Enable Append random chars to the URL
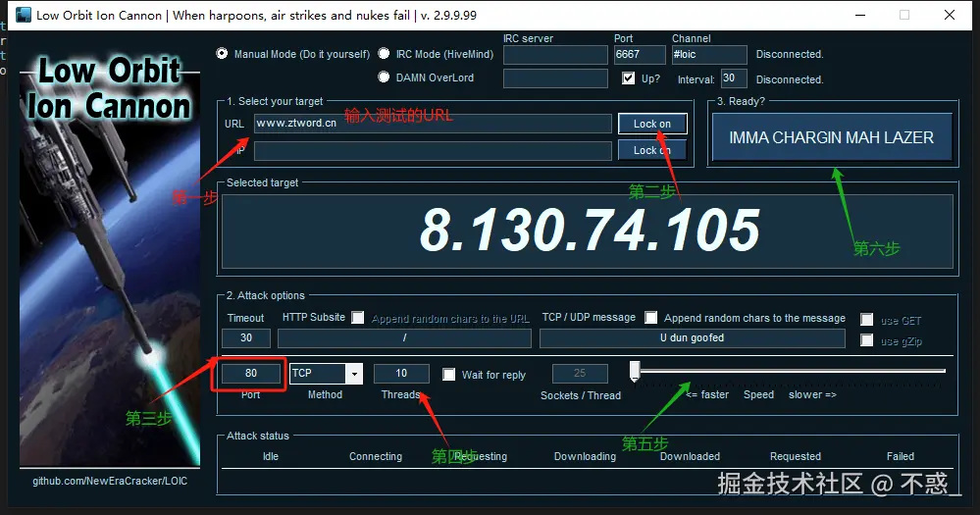This screenshot has height=515, width=980. click(x=357, y=318)
